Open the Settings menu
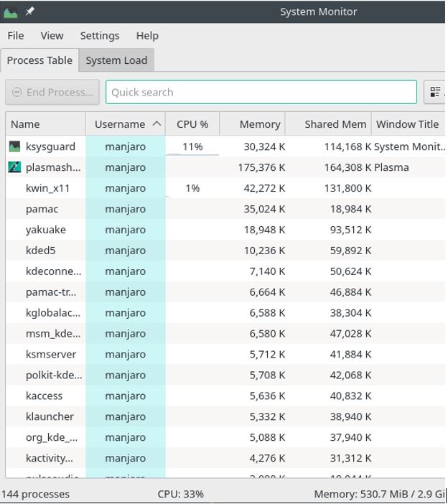Viewport: 448px width, 504px height. click(x=100, y=35)
